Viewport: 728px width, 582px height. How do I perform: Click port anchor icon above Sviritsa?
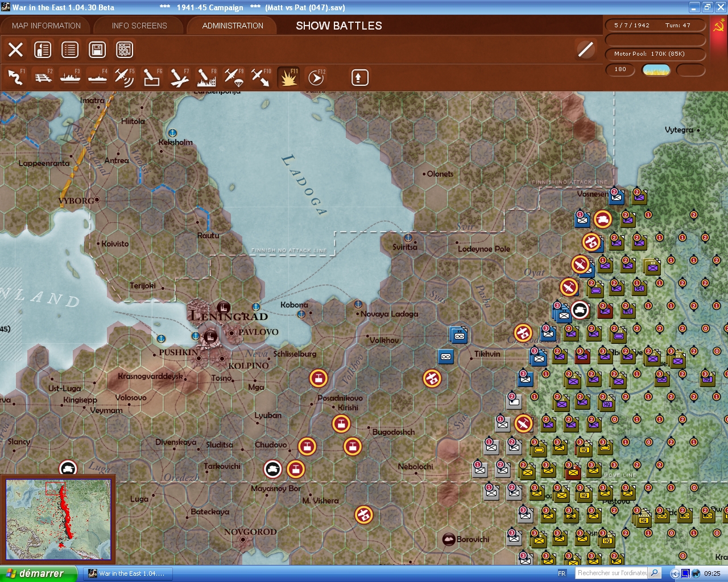[408, 238]
